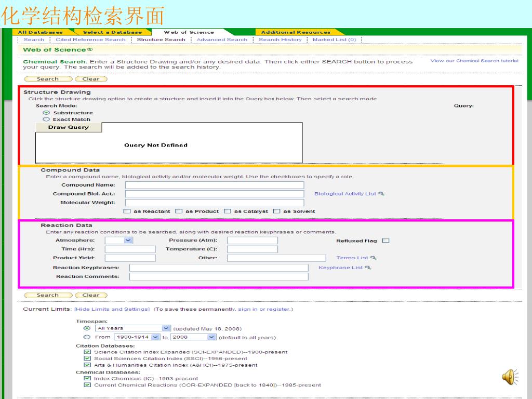This screenshot has height=399, width=532.
Task: Switch to All Databases tab
Action: point(41,32)
